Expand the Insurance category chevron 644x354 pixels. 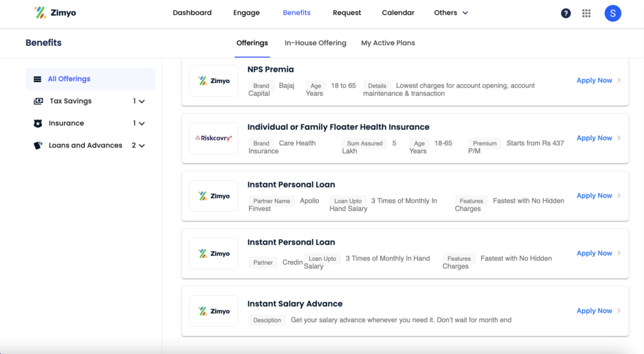[x=142, y=124]
